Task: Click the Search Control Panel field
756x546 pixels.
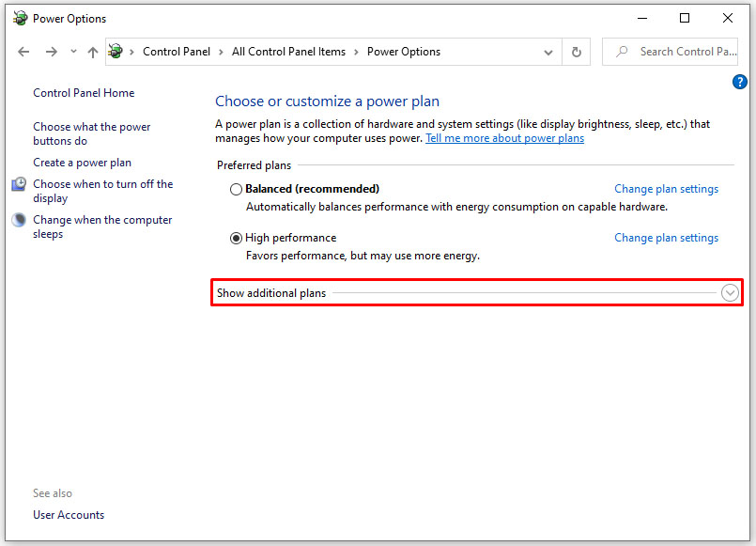Action: [x=670, y=52]
